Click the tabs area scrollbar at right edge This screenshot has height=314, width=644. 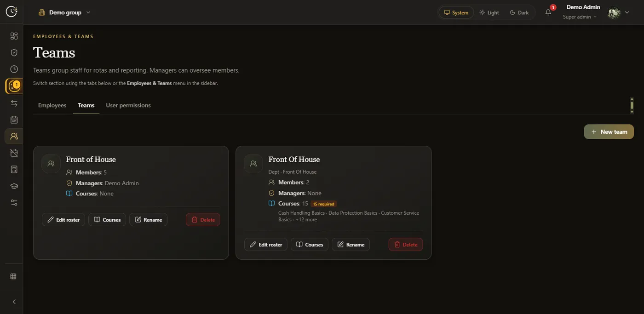point(632,105)
